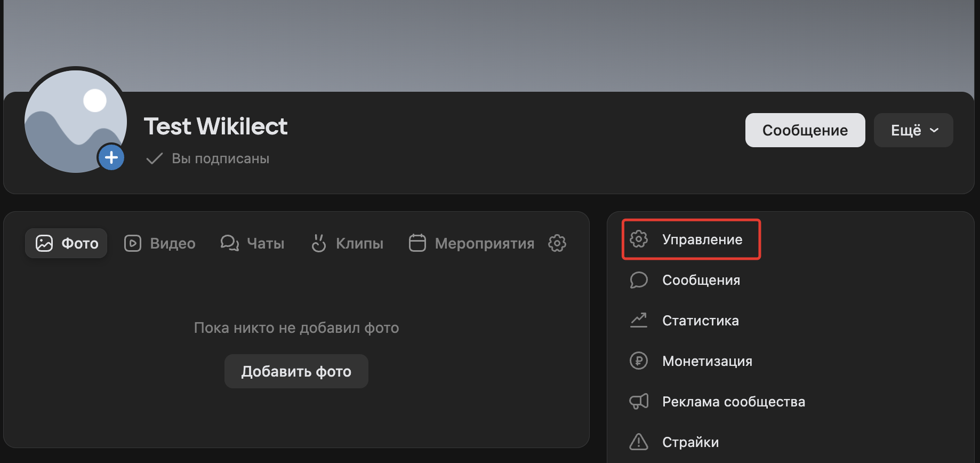Select Статистика in the sidebar menu
This screenshot has height=463, width=980.
tap(700, 320)
